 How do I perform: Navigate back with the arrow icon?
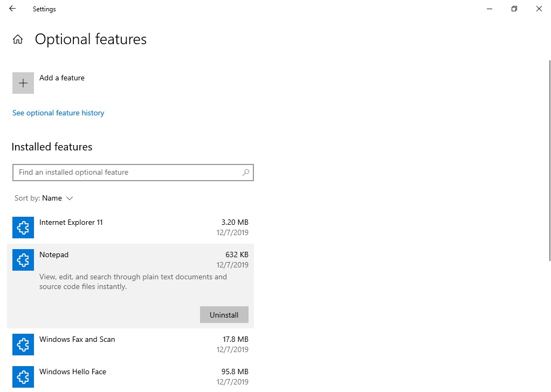coord(12,9)
